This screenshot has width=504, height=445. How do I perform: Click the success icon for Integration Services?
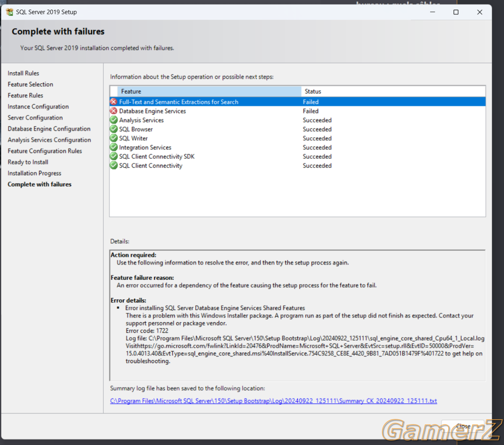113,147
